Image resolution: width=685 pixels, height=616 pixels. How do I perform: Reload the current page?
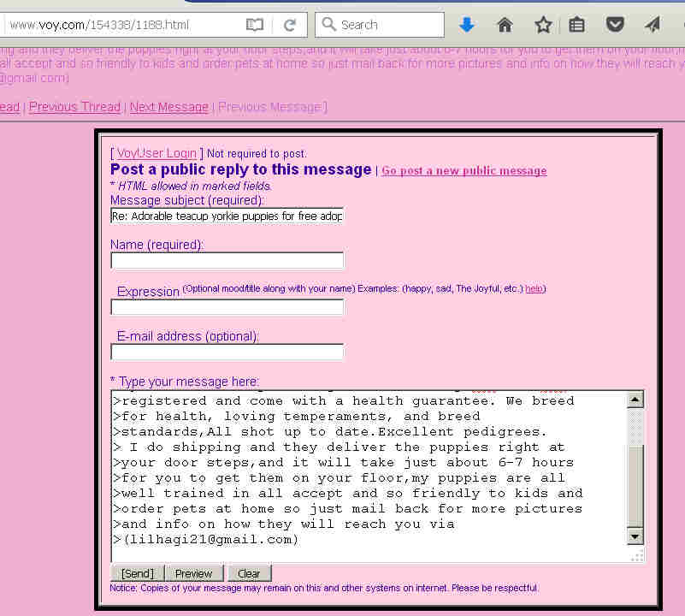point(290,25)
